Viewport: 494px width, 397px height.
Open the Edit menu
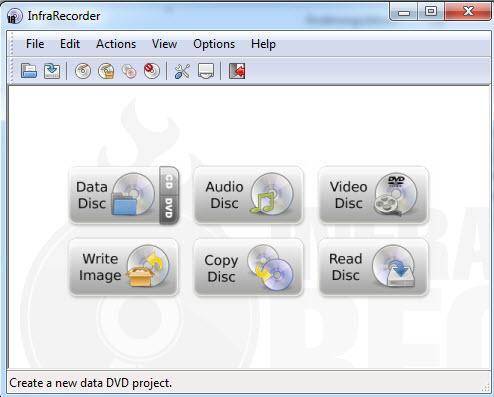[x=70, y=44]
